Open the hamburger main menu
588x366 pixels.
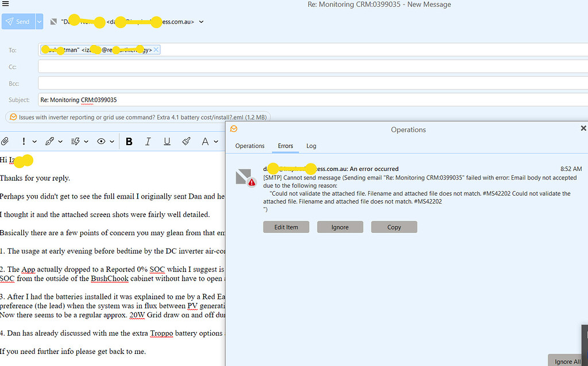[6, 4]
